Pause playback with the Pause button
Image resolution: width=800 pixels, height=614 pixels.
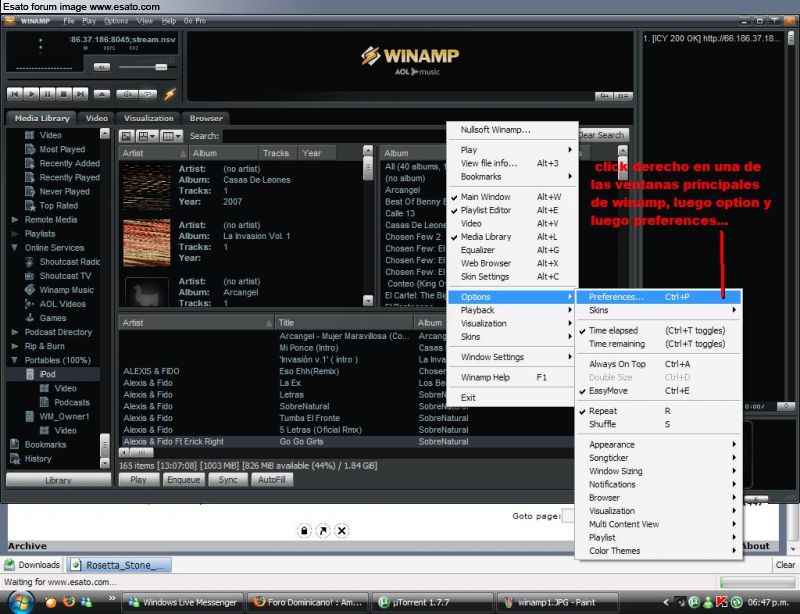tap(47, 94)
